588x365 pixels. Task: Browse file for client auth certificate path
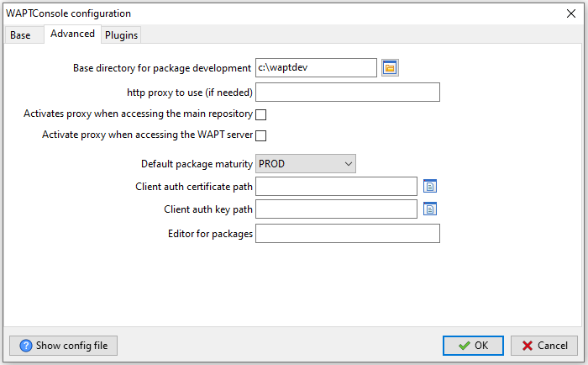[x=430, y=186]
